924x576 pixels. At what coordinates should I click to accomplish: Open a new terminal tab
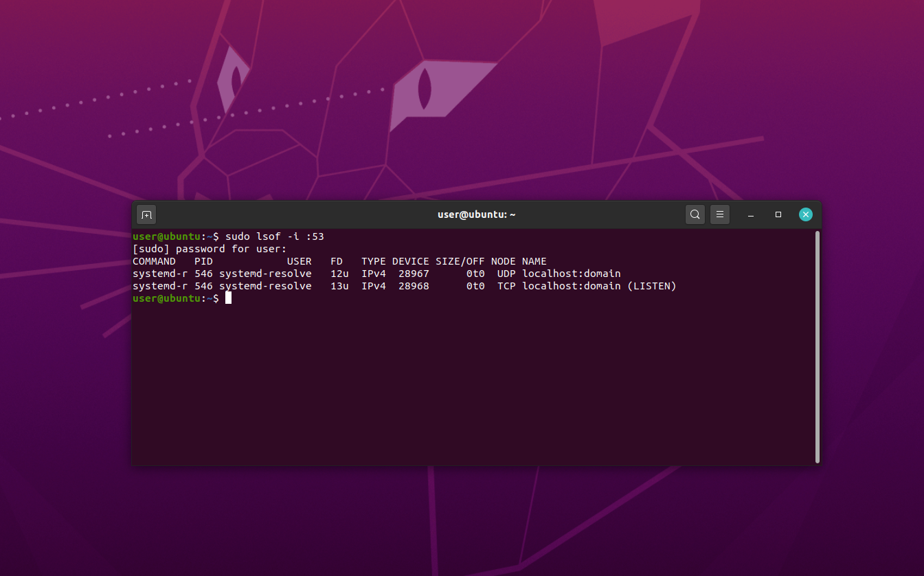146,214
